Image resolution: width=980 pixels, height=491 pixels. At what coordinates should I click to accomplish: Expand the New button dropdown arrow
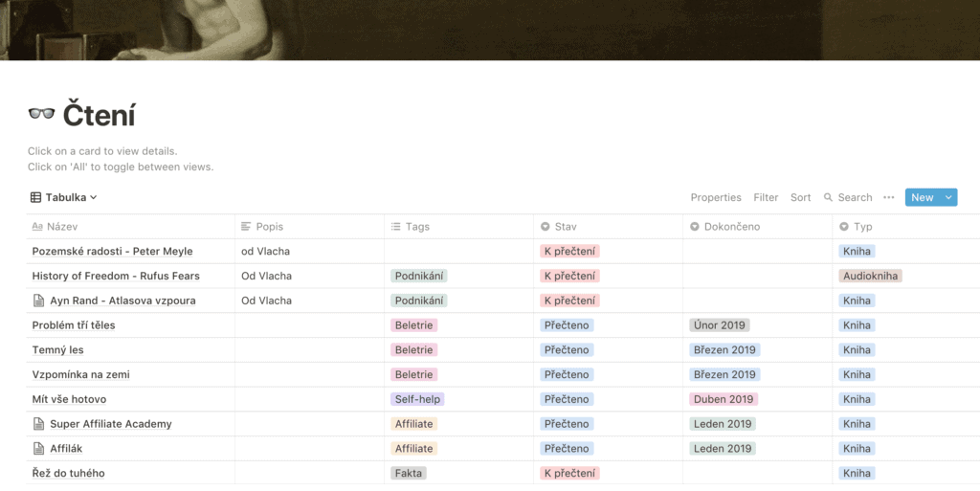point(948,197)
